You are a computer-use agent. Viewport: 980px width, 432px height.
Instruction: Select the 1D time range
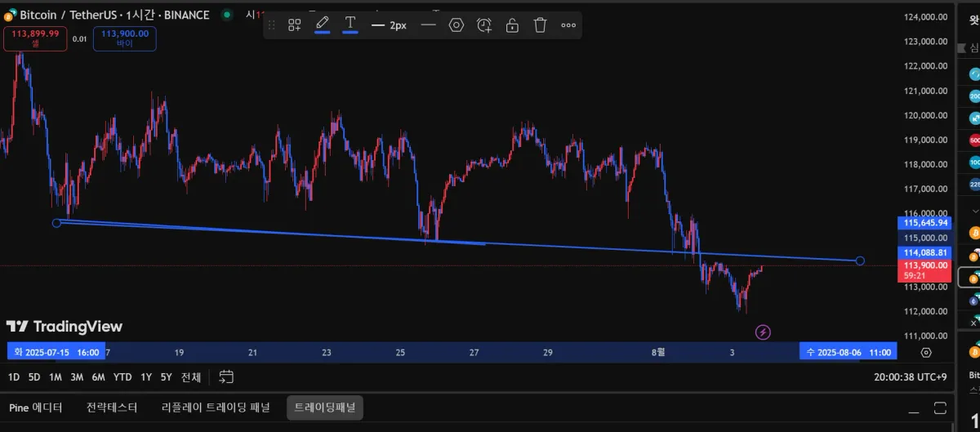[x=14, y=377]
